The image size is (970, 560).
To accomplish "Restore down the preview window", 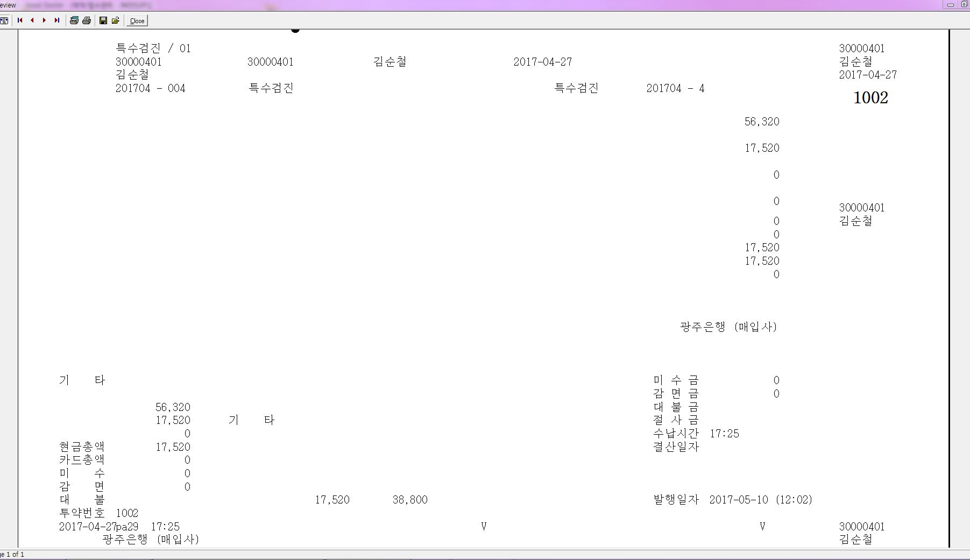I will pyautogui.click(x=964, y=4).
